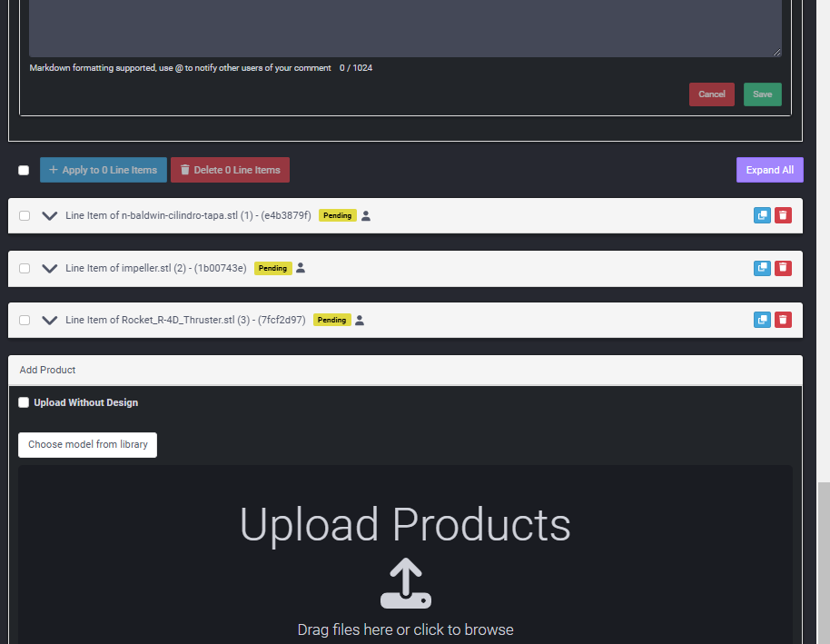Enable Upload Without Design checkbox

click(24, 402)
